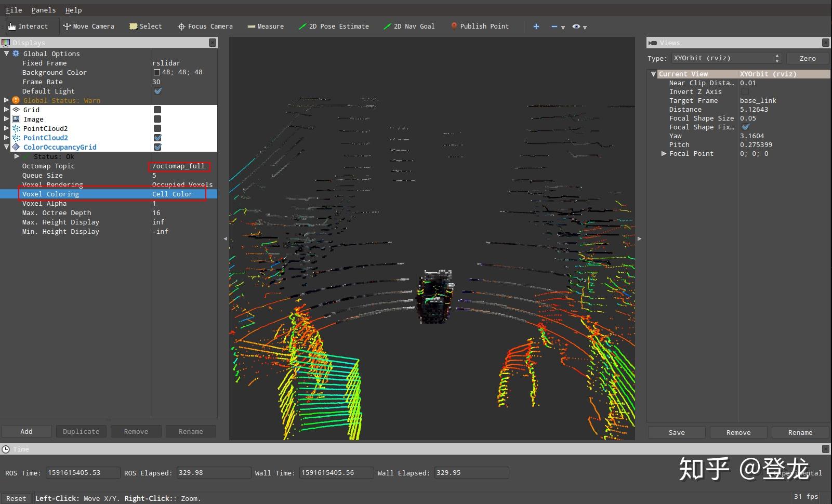Pick the Measure tool
The image size is (832, 504).
266,26
